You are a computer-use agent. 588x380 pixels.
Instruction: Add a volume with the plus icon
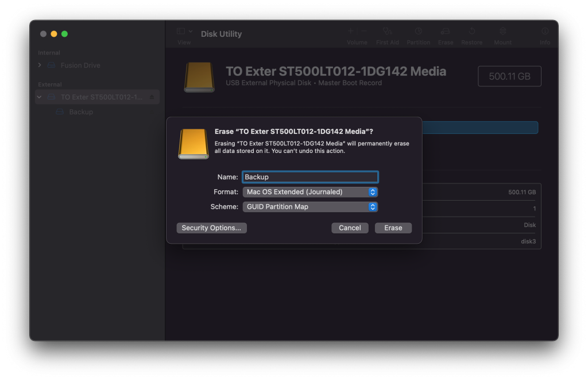[x=350, y=31]
